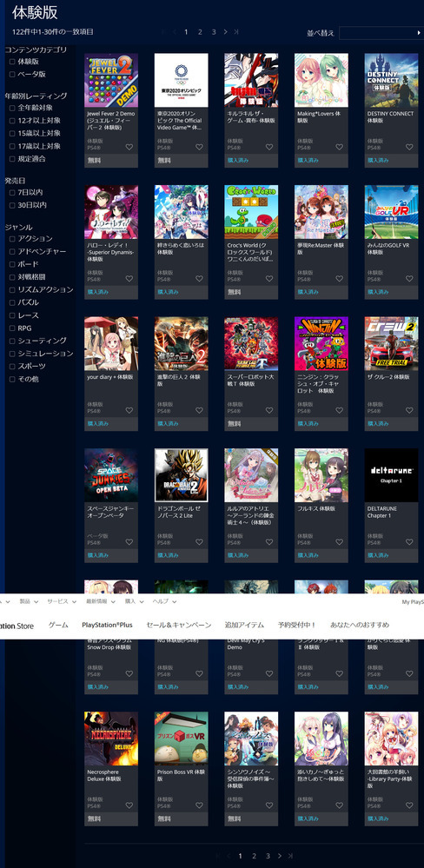Favorite 絆きらめく恋いろは with heart icon
The width and height of the screenshot is (424, 868).
click(199, 279)
